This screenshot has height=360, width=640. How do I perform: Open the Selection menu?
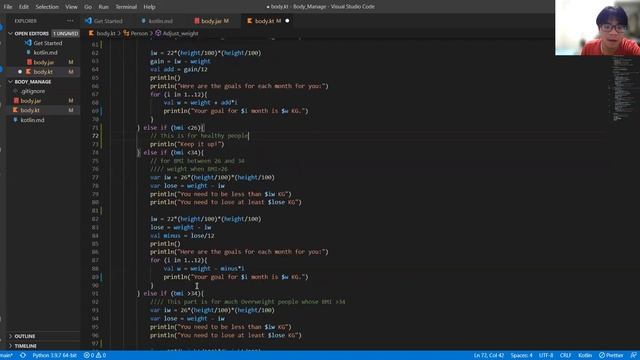click(47, 7)
